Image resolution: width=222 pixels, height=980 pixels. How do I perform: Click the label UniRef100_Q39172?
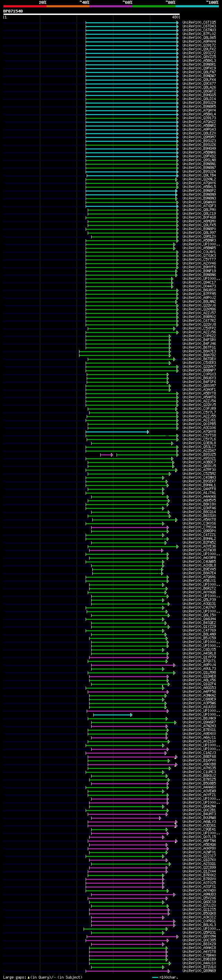199,45
